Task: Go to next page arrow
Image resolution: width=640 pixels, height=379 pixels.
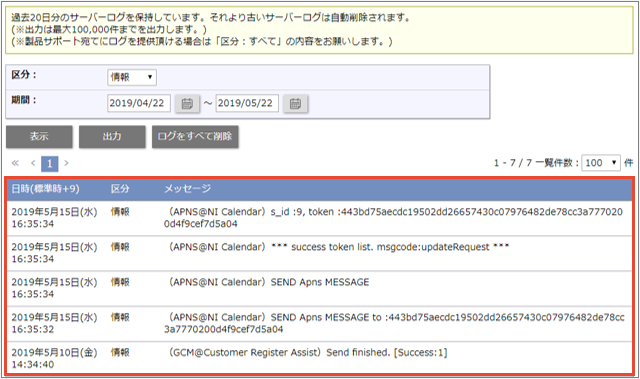Action: click(x=67, y=163)
